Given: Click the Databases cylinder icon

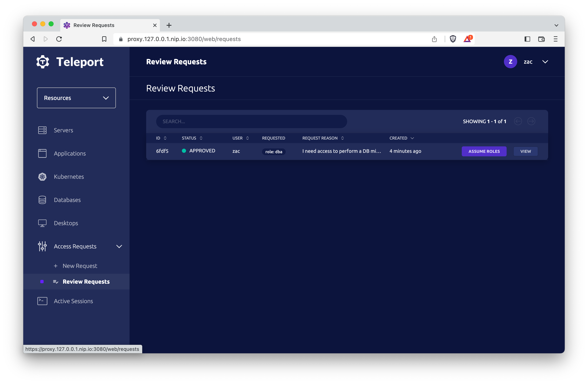Looking at the screenshot, I should tap(42, 200).
